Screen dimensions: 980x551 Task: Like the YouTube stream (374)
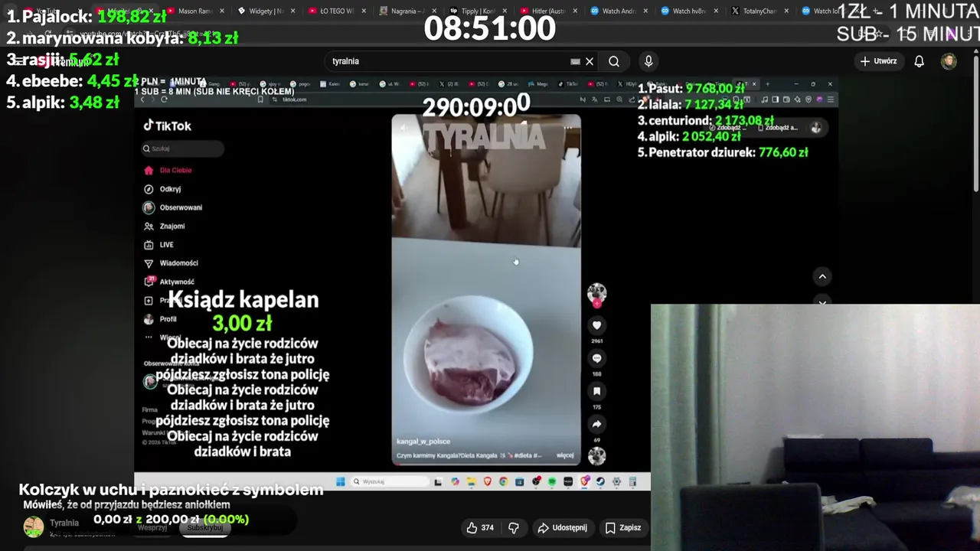tap(480, 527)
